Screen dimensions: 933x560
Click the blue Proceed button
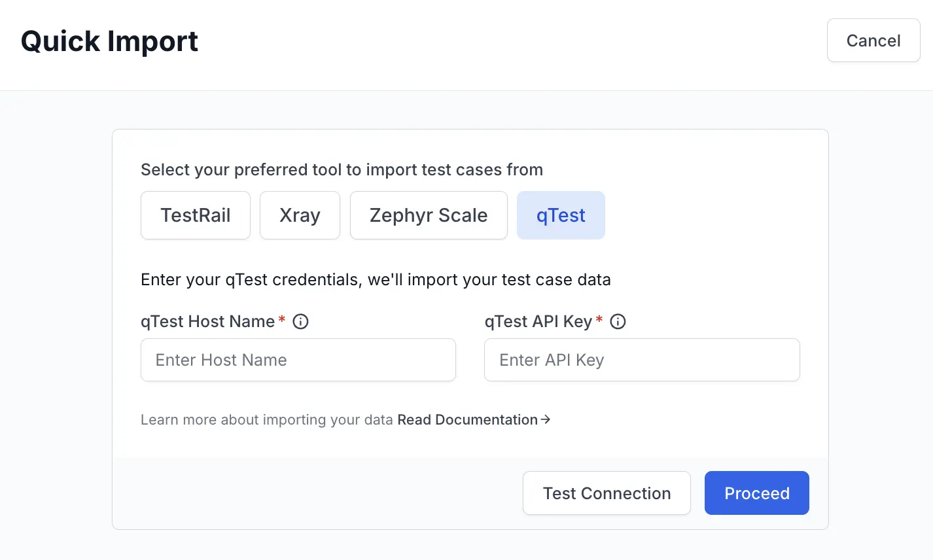pyautogui.click(x=756, y=493)
